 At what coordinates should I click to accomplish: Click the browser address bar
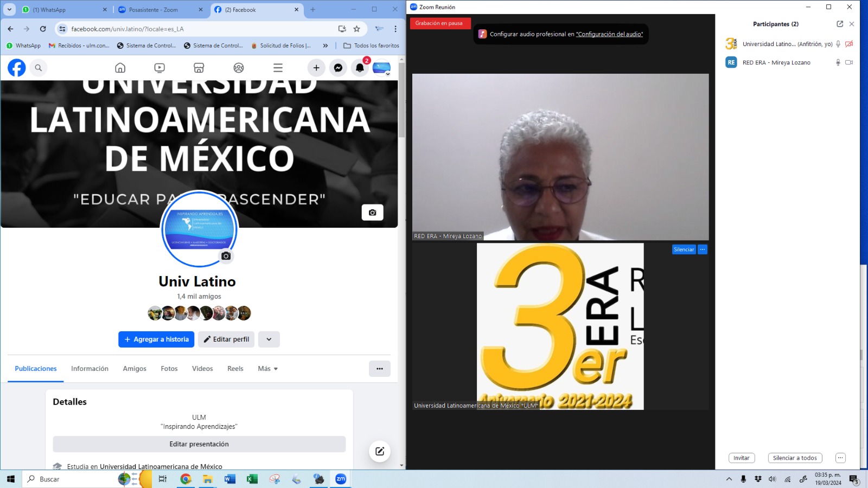tap(201, 29)
